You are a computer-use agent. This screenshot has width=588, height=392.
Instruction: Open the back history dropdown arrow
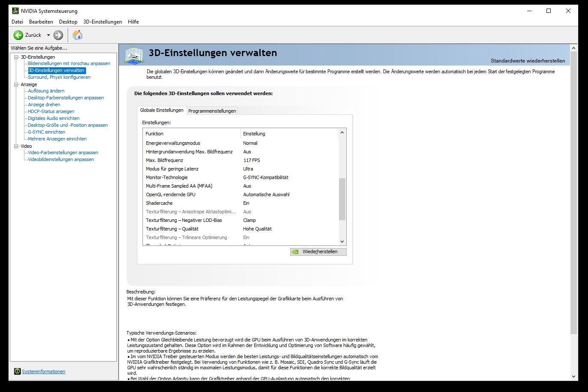pos(48,35)
